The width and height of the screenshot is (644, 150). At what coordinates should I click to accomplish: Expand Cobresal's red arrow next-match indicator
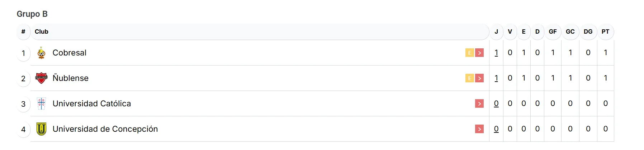pos(479,53)
